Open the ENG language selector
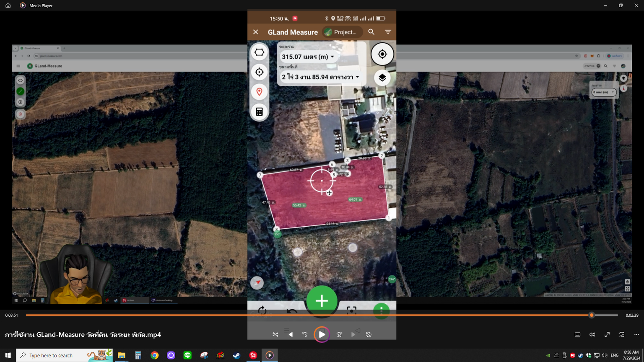644x362 pixels. (x=615, y=355)
